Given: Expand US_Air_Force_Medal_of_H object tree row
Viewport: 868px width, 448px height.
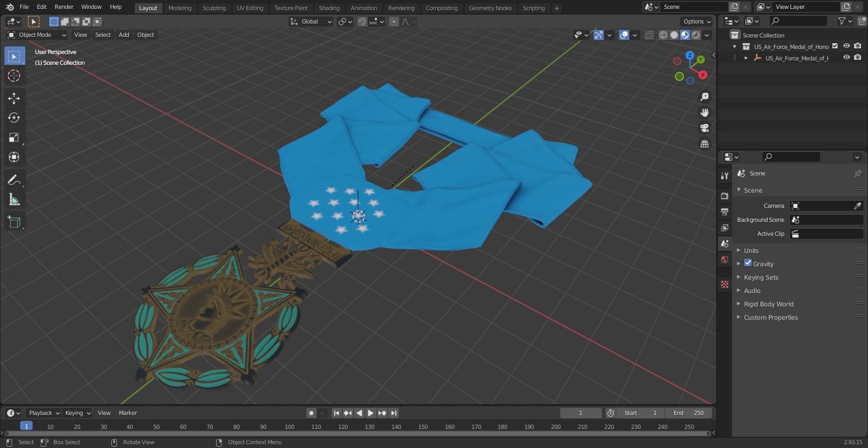Looking at the screenshot, I should tap(746, 58).
